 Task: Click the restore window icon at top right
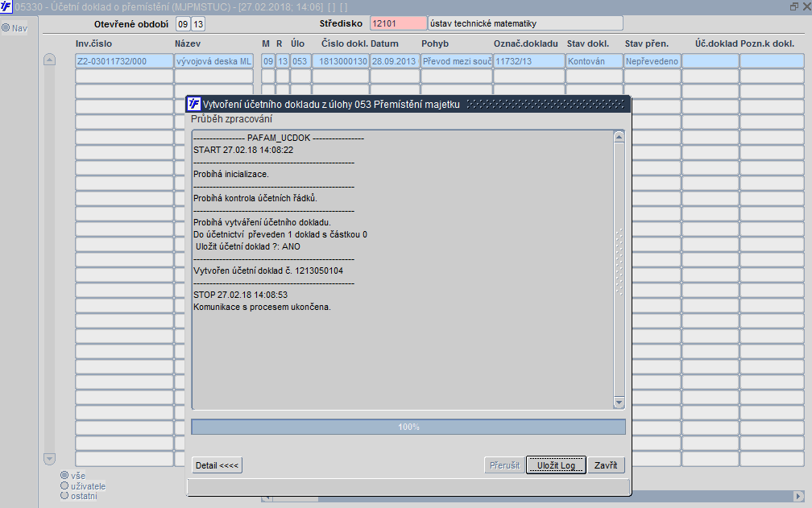point(794,6)
